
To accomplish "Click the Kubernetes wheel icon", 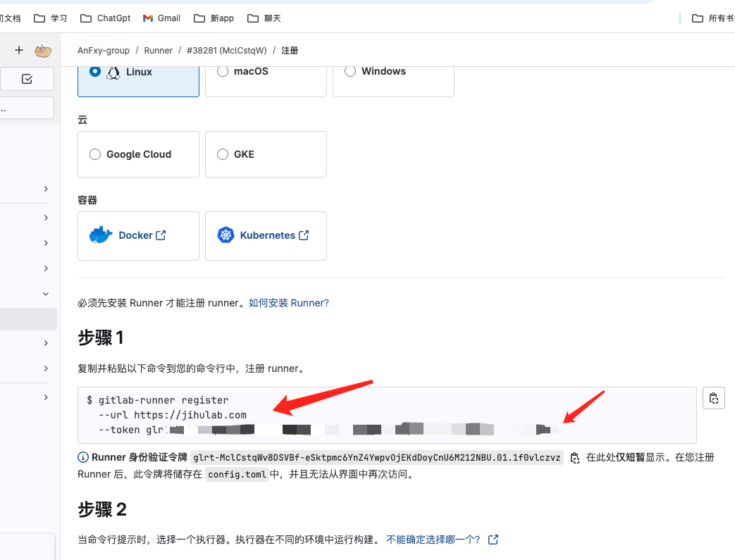I will click(226, 235).
